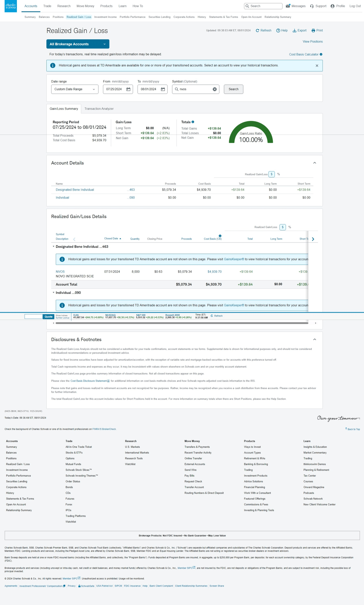
Task: Open Messages via the envelope icon
Action: 288,6
